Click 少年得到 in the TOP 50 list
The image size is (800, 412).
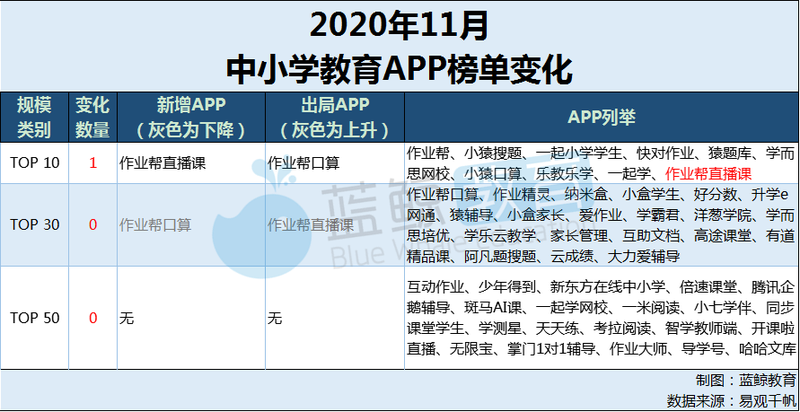[x=507, y=287]
